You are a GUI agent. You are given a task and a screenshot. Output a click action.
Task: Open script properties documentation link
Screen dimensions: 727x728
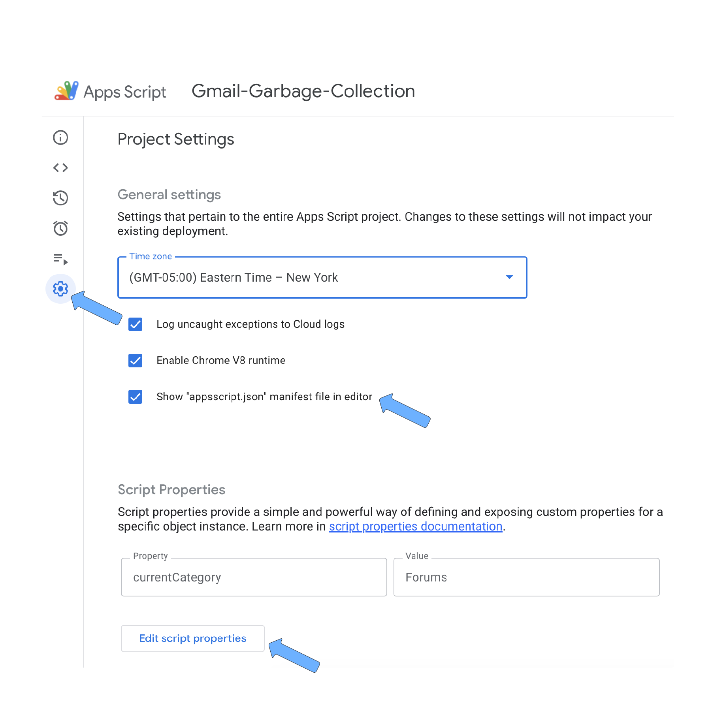(416, 527)
